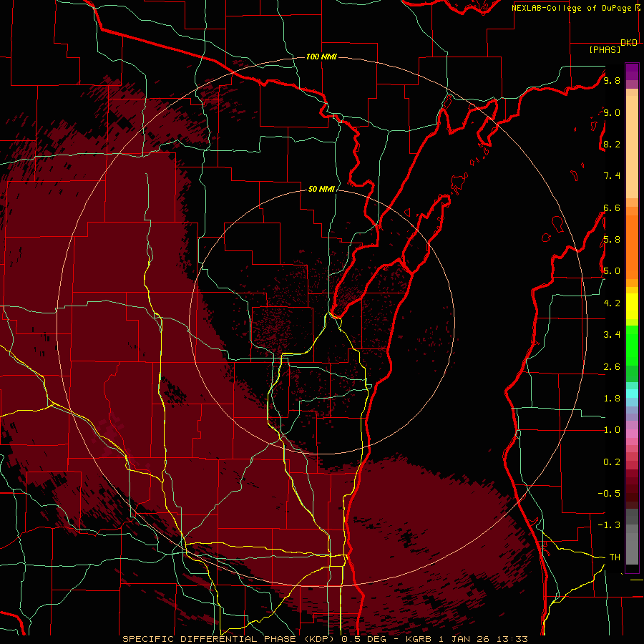Click the 100 NMI range ring label
Image resolution: width=644 pixels, height=644 pixels.
[321, 57]
